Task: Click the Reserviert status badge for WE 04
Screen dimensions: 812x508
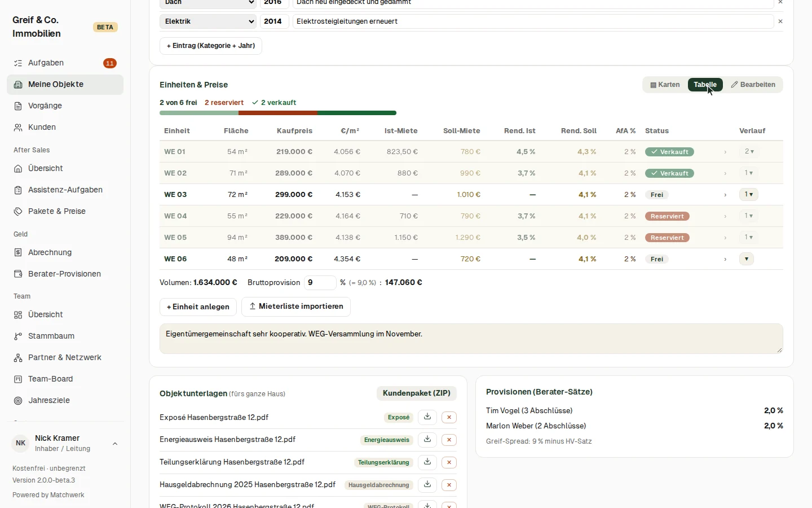Action: pyautogui.click(x=667, y=216)
